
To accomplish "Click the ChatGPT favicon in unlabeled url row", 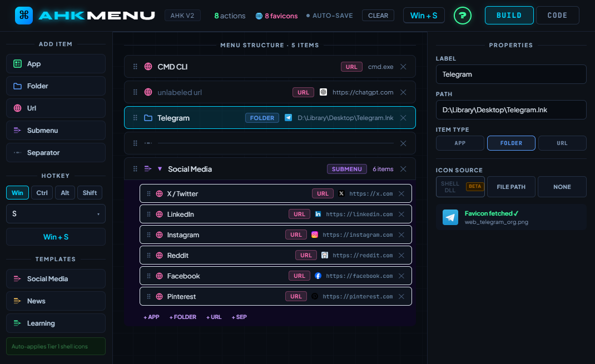I will (x=323, y=92).
